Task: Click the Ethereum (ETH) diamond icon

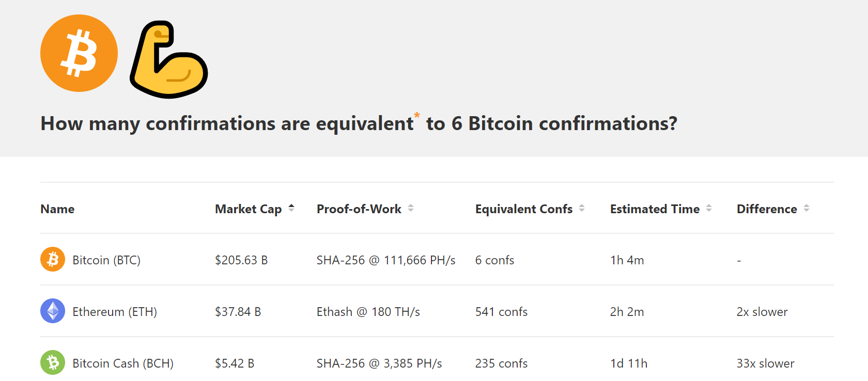Action: pyautogui.click(x=53, y=311)
